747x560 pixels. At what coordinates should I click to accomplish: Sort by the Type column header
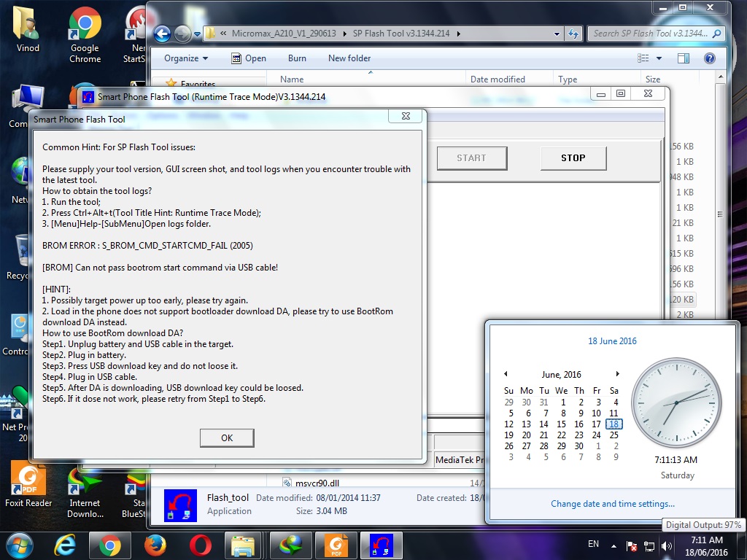[x=596, y=79]
